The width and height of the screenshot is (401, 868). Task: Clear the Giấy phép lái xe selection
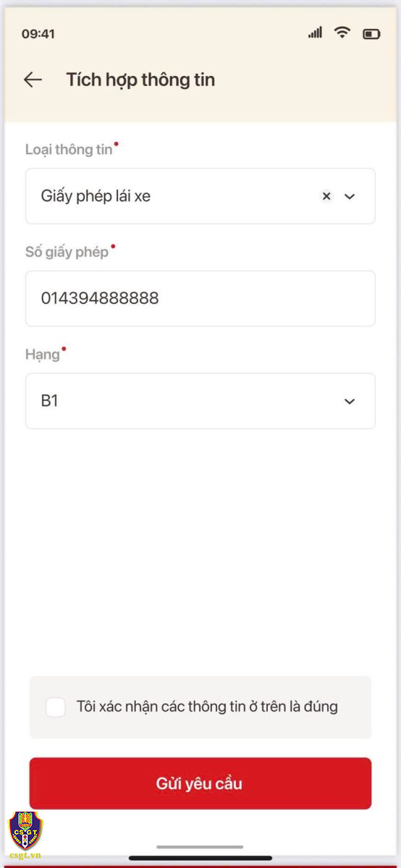tap(326, 196)
